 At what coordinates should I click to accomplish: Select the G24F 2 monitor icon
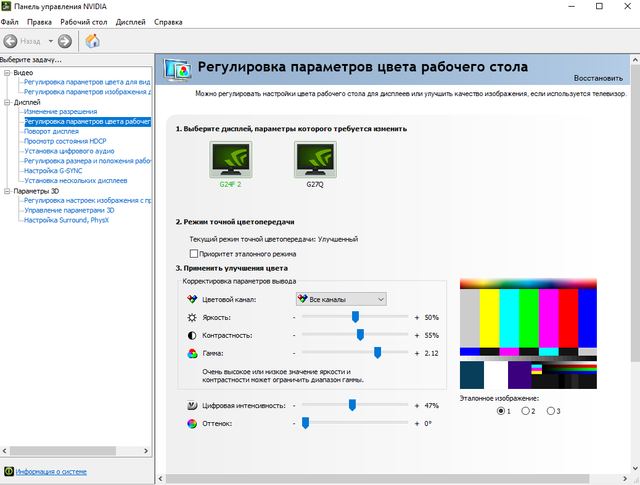[231, 160]
